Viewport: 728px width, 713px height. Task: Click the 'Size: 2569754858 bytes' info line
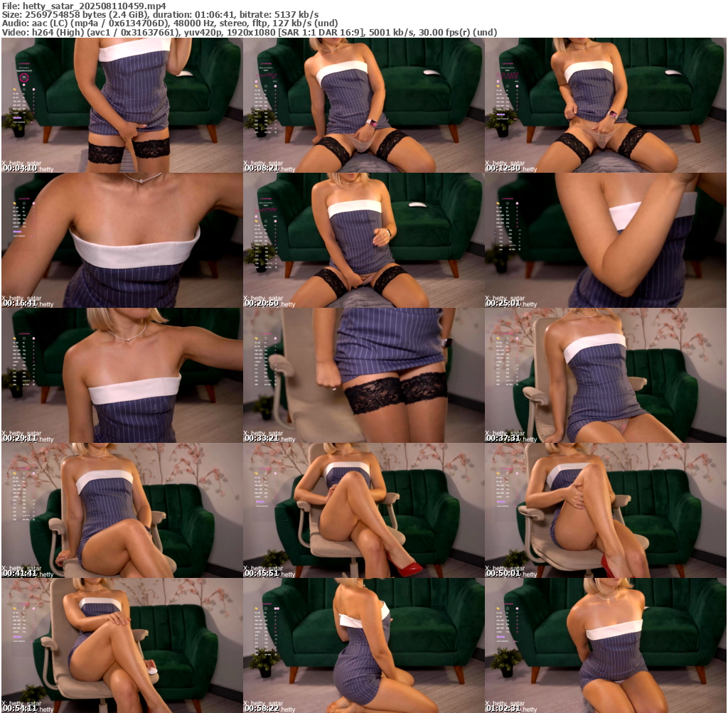coord(160,14)
